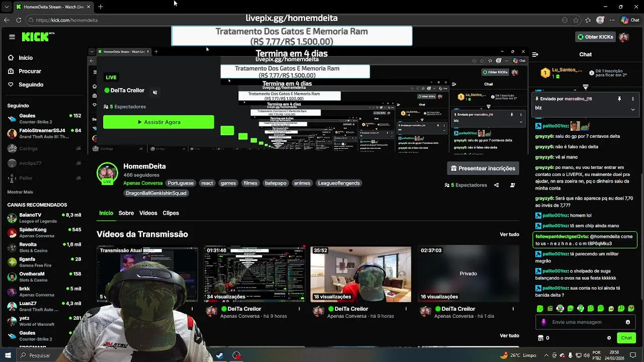
Task: Open OvelheraM recommended channel
Action: tap(44, 277)
